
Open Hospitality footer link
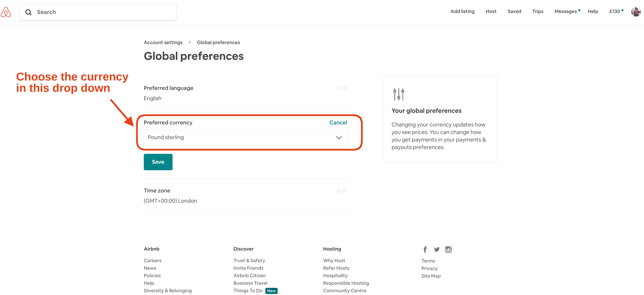[x=336, y=276]
